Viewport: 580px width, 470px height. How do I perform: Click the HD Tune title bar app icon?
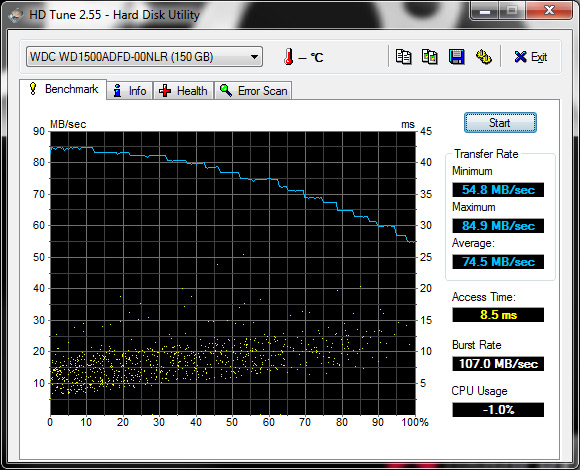pos(16,15)
